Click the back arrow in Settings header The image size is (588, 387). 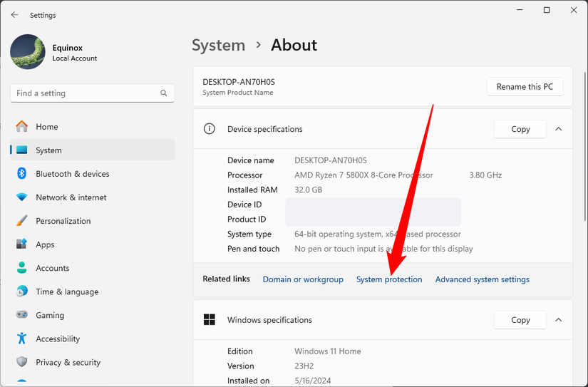tap(15, 15)
